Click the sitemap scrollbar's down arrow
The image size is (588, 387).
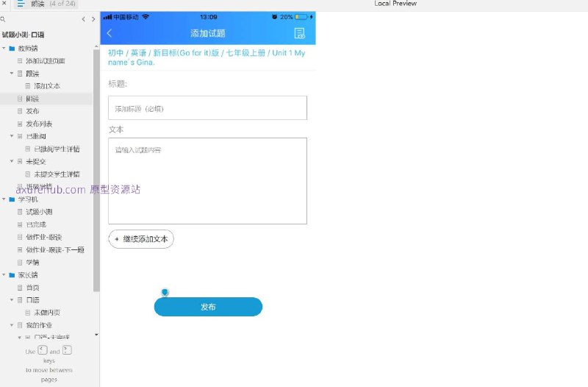(x=96, y=335)
